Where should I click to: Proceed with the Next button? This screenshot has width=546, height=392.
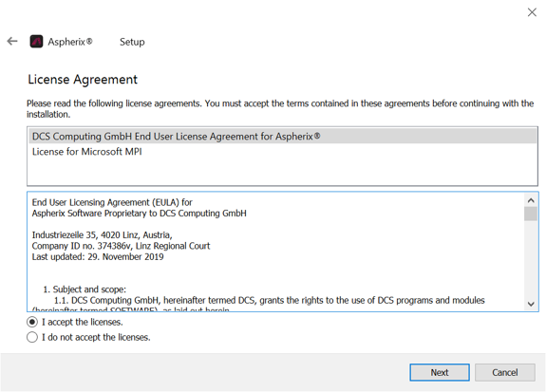click(440, 372)
